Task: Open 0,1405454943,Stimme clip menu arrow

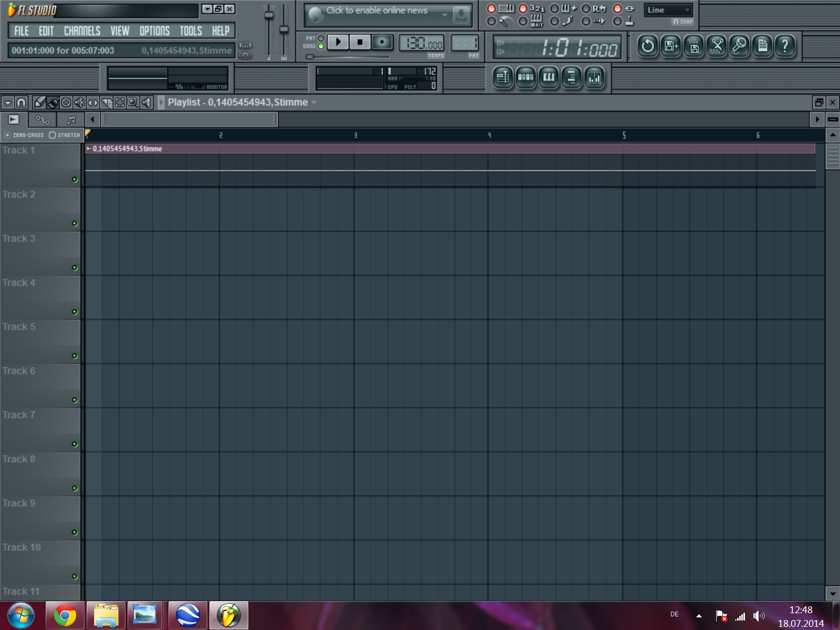Action: [89, 149]
